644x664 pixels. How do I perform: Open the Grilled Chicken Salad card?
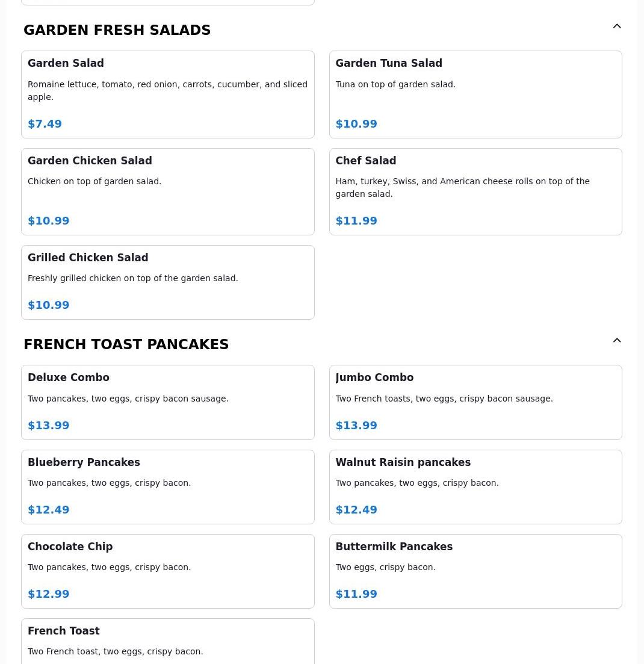coord(167,282)
